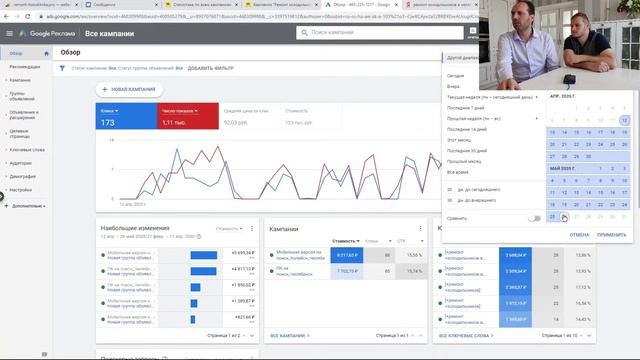Select the Вчера date range preset
Viewport: 640px width, 360px height.
tap(453, 87)
